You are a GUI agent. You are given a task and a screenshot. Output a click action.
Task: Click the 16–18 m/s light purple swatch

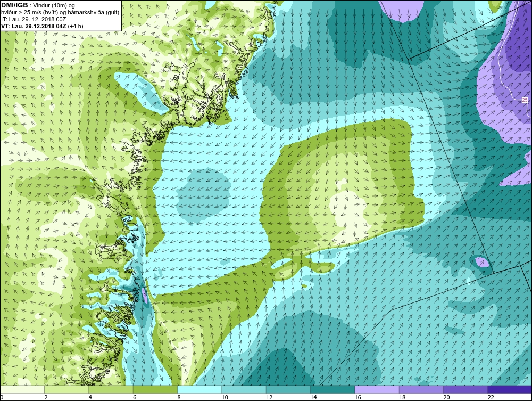(x=377, y=389)
